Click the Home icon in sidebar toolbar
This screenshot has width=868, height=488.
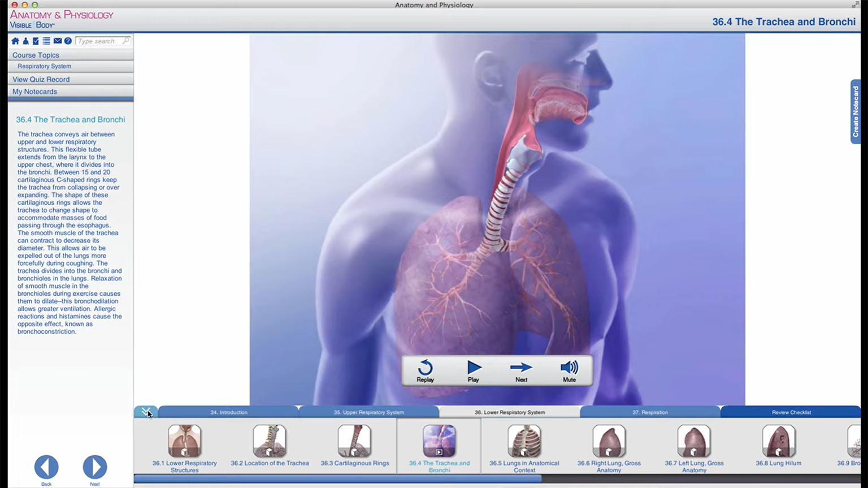[15, 41]
